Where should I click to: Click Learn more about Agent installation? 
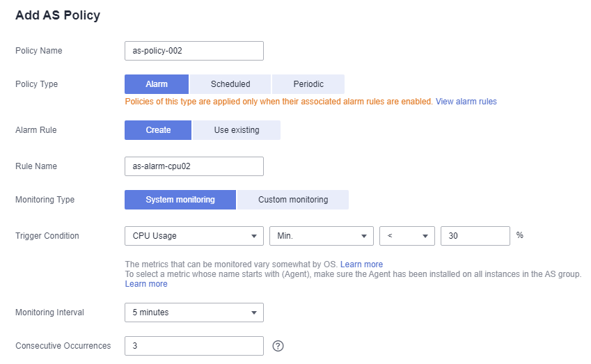[146, 284]
